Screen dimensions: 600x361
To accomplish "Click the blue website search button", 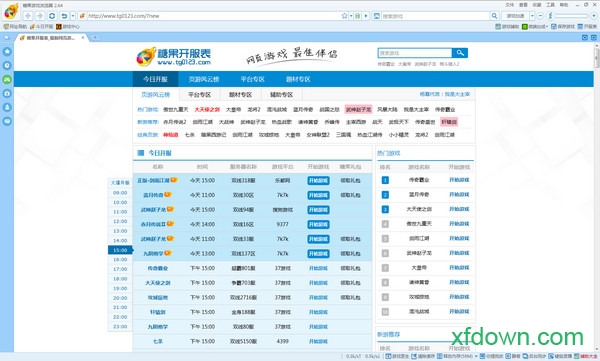I will click(x=460, y=53).
